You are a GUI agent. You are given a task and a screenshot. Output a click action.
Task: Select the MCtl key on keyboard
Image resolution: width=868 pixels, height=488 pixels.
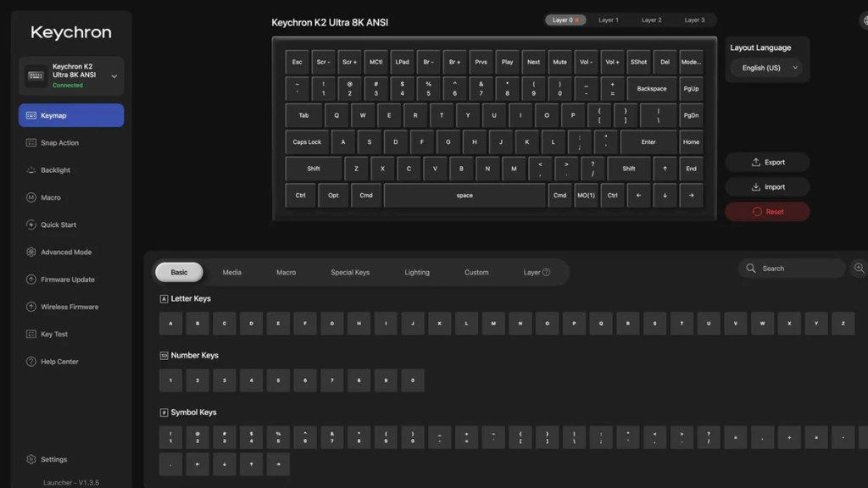(376, 62)
